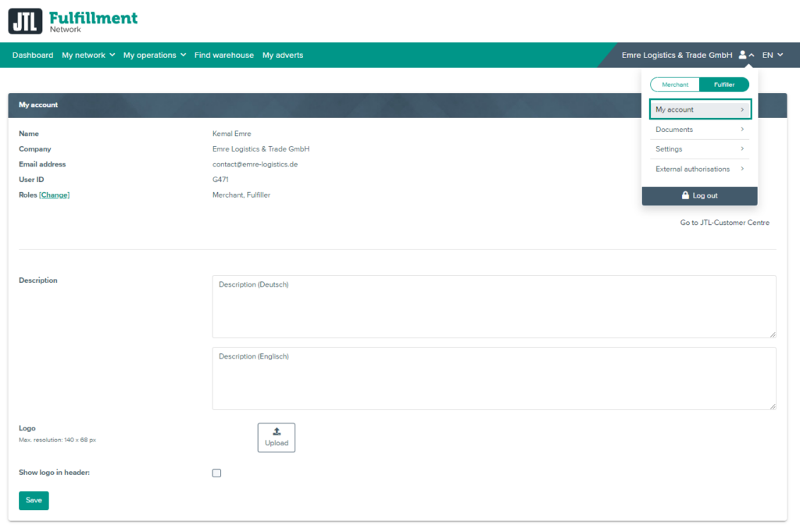Click the upload arrow icon for logo
This screenshot has width=800, height=532.
277,432
